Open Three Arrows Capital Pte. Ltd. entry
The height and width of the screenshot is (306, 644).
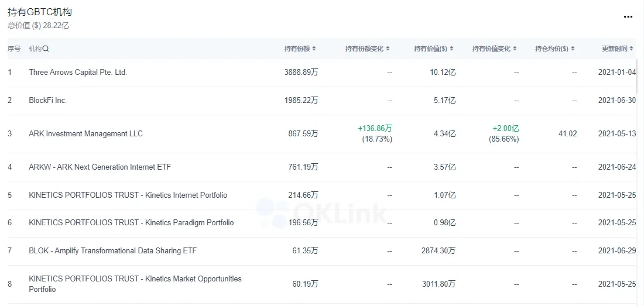[x=78, y=73]
